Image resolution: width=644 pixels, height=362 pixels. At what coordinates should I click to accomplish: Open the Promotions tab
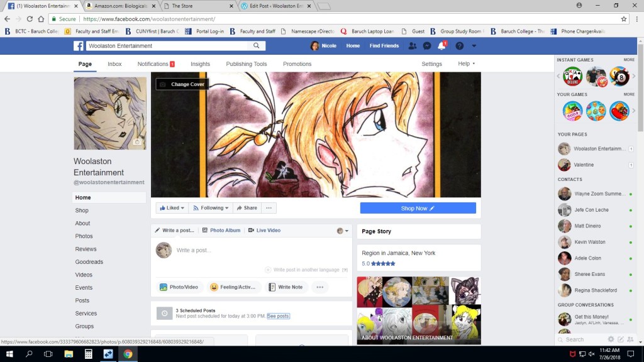pyautogui.click(x=297, y=64)
